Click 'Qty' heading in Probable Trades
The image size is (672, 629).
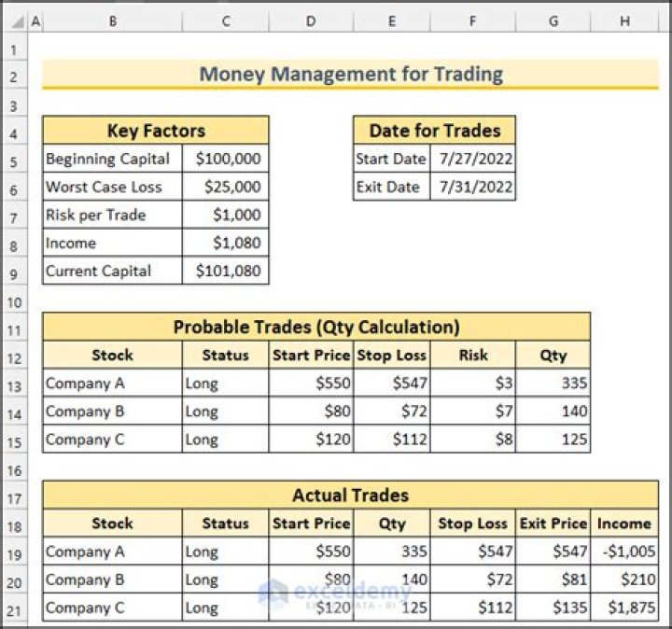coord(553,355)
